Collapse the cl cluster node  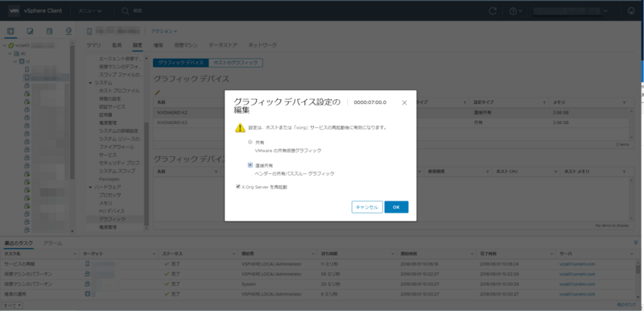pos(15,61)
